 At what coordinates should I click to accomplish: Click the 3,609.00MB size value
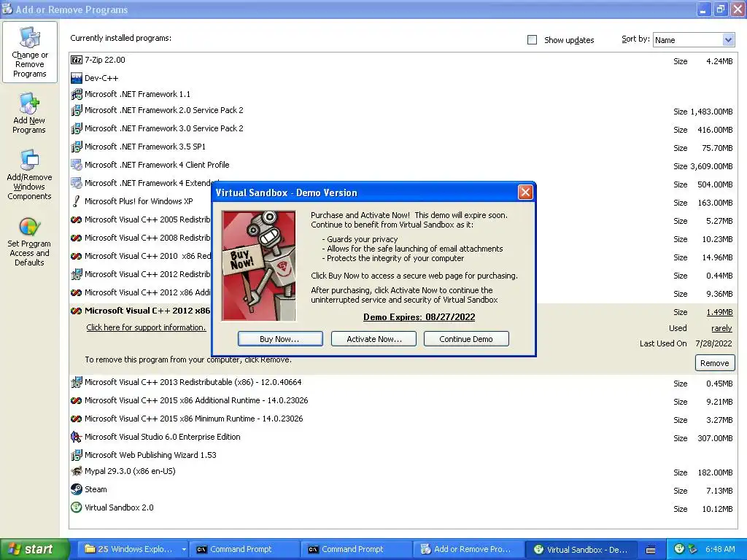(x=711, y=166)
